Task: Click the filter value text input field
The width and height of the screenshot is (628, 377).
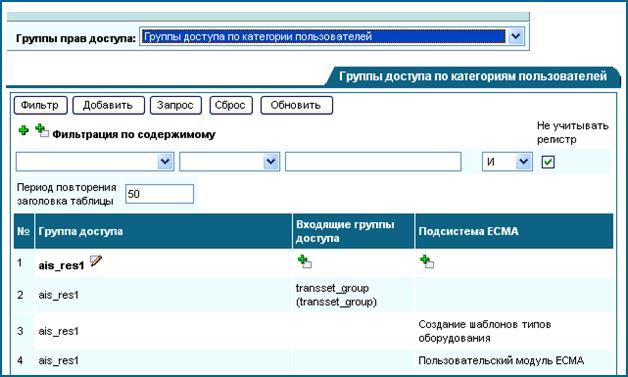Action: 373,162
